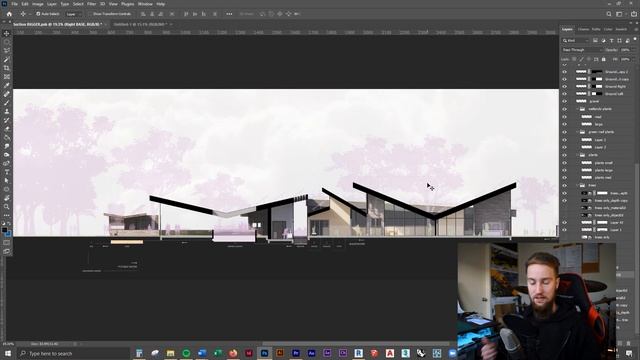Select the Frame tool
Viewport: 640px width, 360px height.
point(7,77)
